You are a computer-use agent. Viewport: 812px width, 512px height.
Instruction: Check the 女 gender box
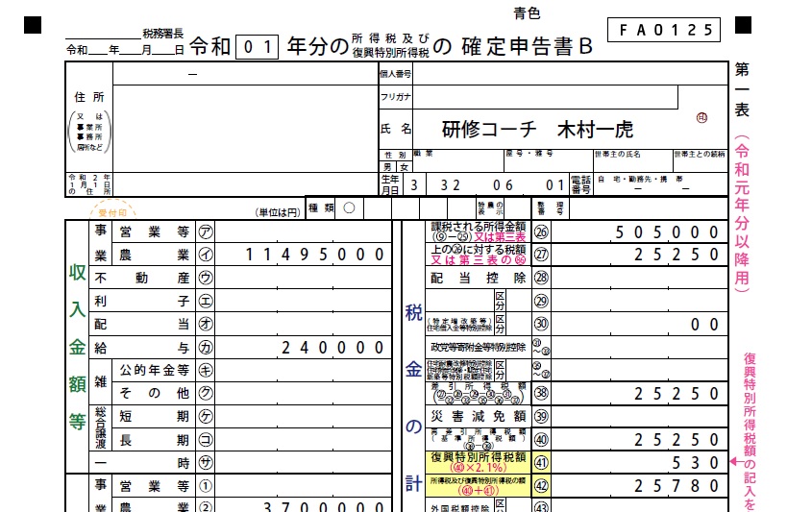click(x=404, y=167)
